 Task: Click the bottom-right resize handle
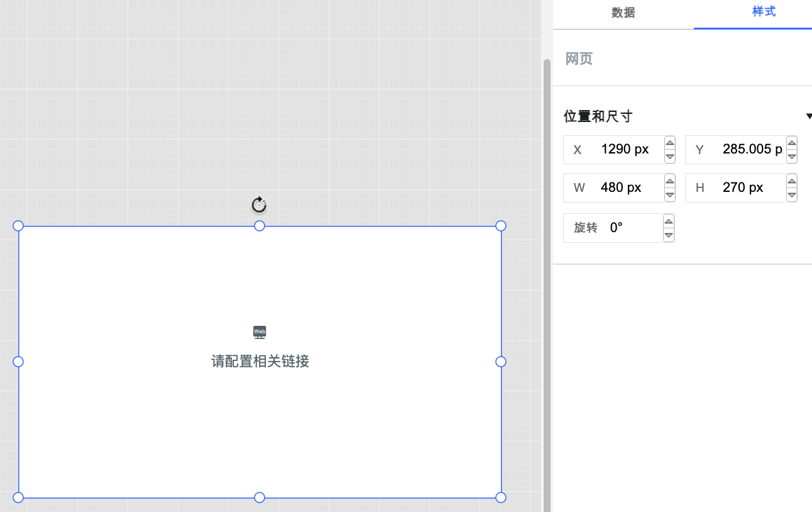point(501,498)
